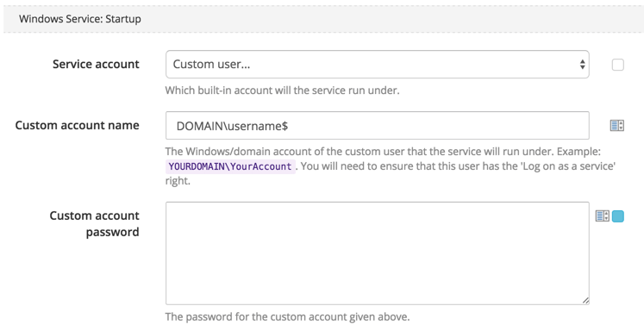Open variable binding icon for Custom account name
This screenshot has width=644, height=331.
617,125
